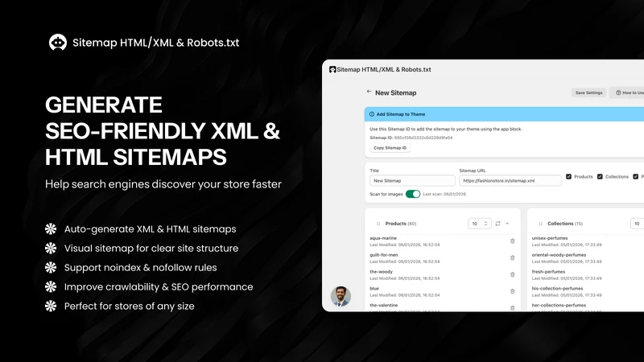Click the Sitemap URL input field

pyautogui.click(x=510, y=180)
